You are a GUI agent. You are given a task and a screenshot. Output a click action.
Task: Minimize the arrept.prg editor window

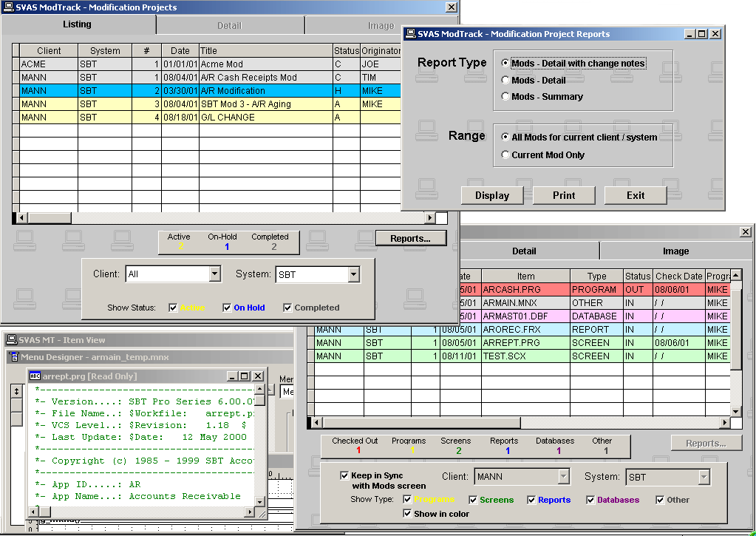coord(232,376)
